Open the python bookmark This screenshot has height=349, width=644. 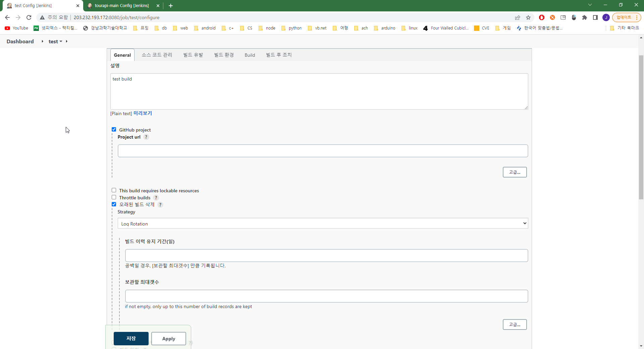click(291, 28)
